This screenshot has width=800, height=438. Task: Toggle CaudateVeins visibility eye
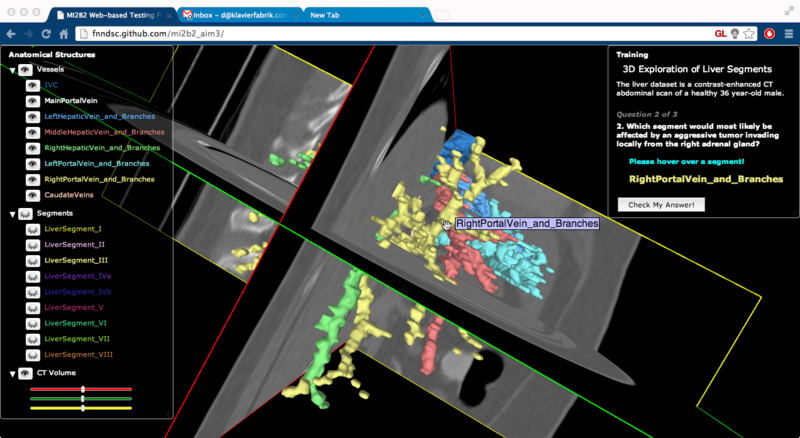(x=34, y=195)
